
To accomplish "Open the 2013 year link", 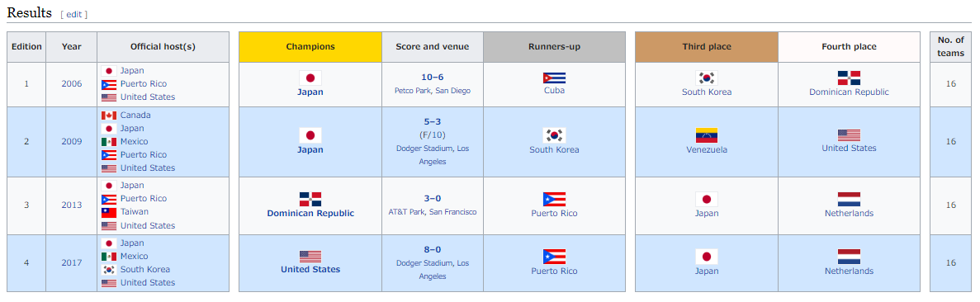I will click(x=71, y=205).
